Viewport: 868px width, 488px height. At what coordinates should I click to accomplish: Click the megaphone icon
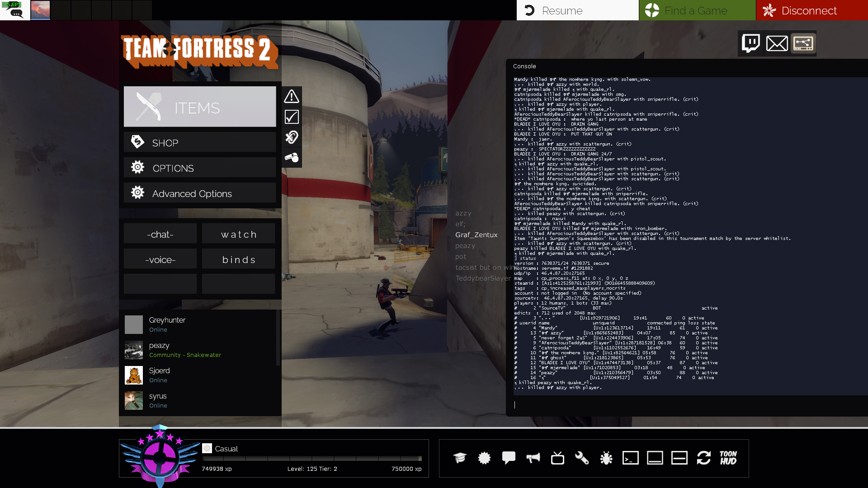tap(533, 458)
